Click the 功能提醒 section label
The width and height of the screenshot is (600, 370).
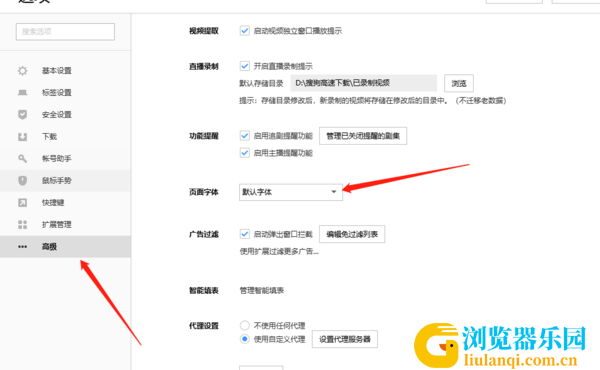(x=204, y=136)
